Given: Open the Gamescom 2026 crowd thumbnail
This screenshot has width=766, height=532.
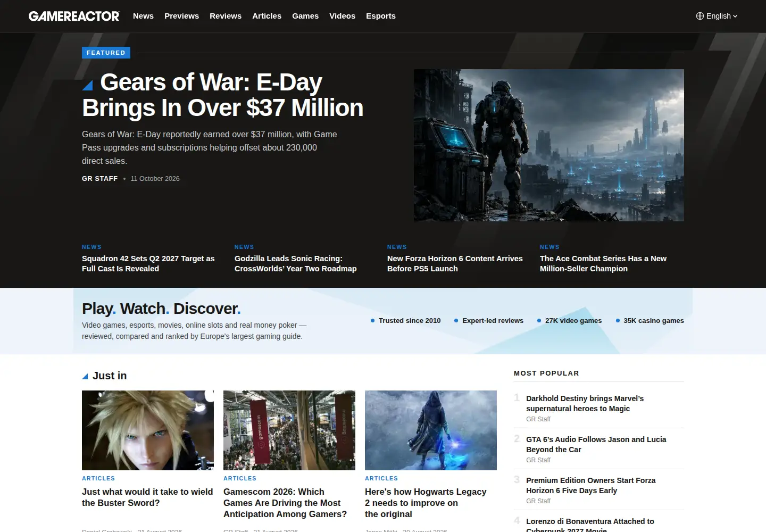Looking at the screenshot, I should tap(289, 430).
